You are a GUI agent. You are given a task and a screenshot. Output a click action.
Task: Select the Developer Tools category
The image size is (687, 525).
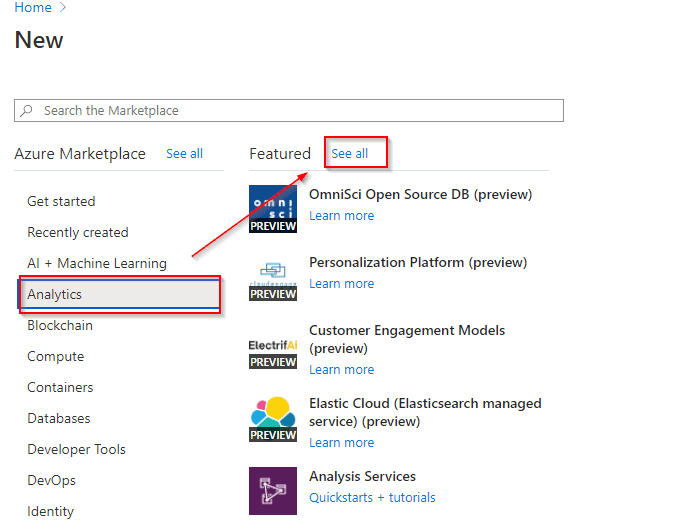click(76, 449)
